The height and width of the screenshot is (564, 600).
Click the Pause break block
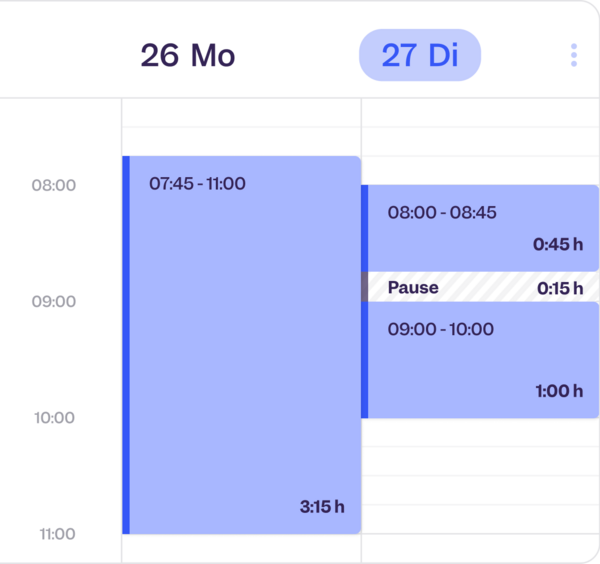[480, 287]
